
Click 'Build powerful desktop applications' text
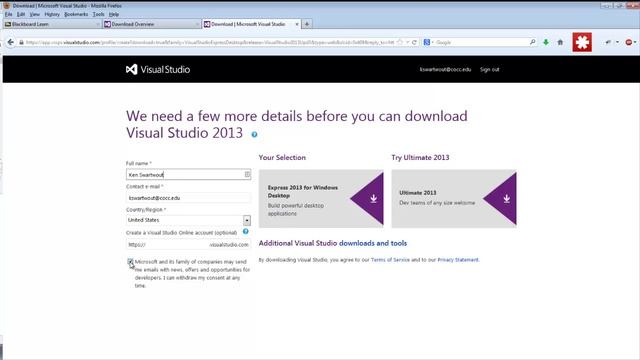296,209
